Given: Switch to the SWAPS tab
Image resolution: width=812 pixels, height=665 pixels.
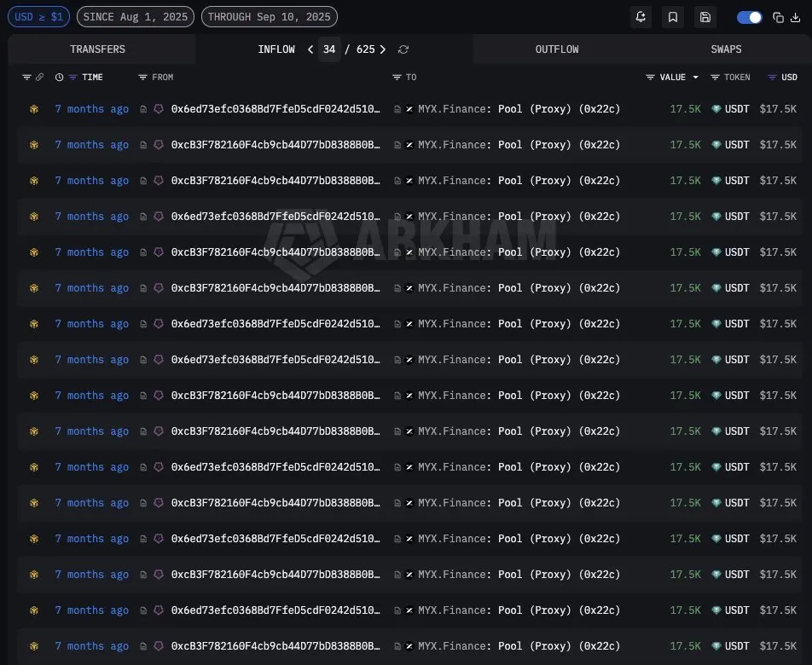Looking at the screenshot, I should (x=726, y=49).
